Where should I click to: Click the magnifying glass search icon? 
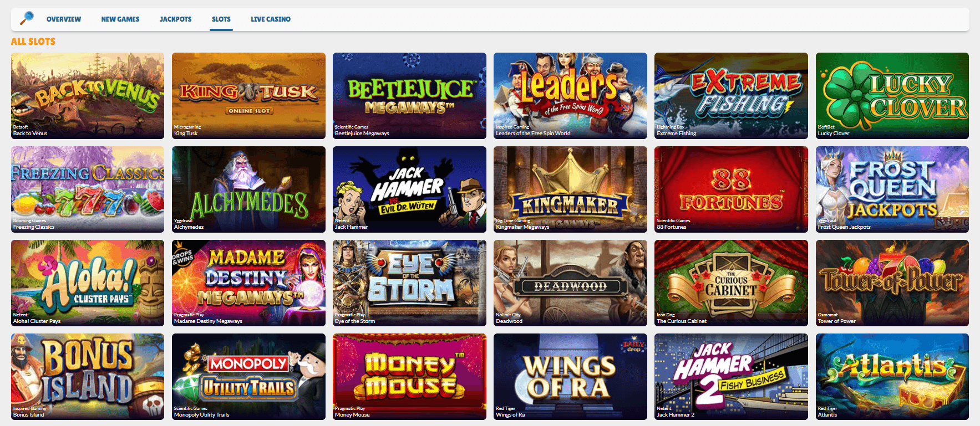(x=26, y=18)
